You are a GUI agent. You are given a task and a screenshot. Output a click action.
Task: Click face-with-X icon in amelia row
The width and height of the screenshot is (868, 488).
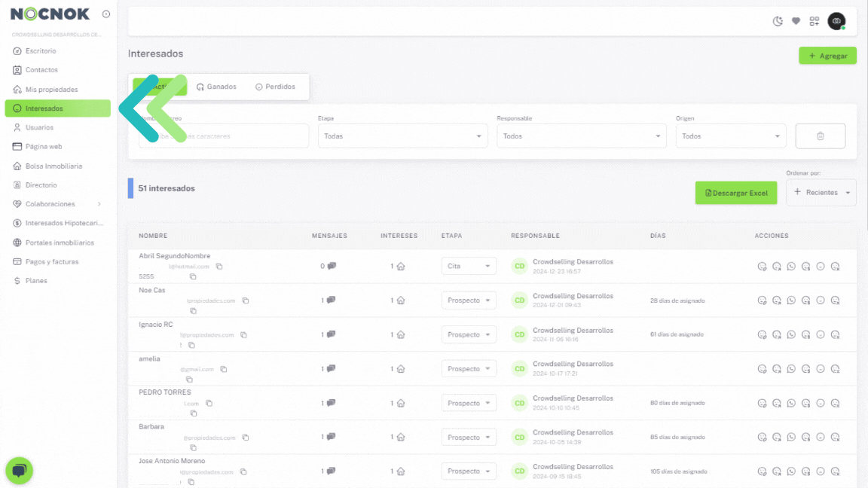click(x=836, y=369)
